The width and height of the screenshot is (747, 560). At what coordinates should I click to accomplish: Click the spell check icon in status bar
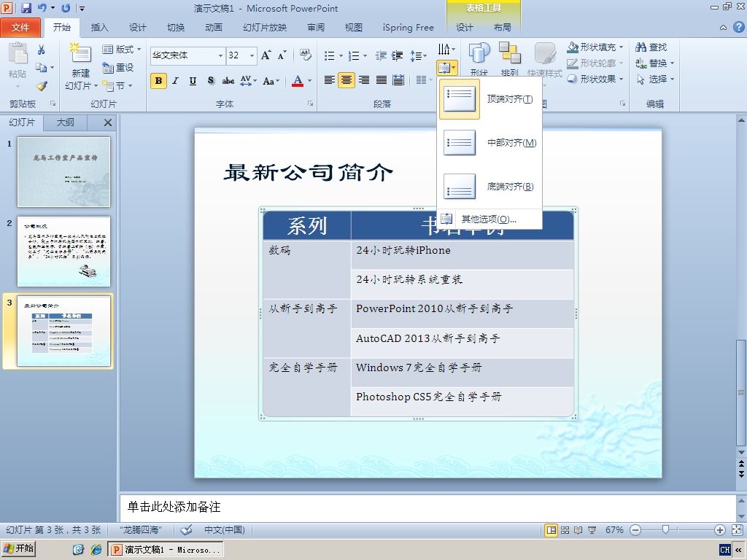[x=186, y=529]
